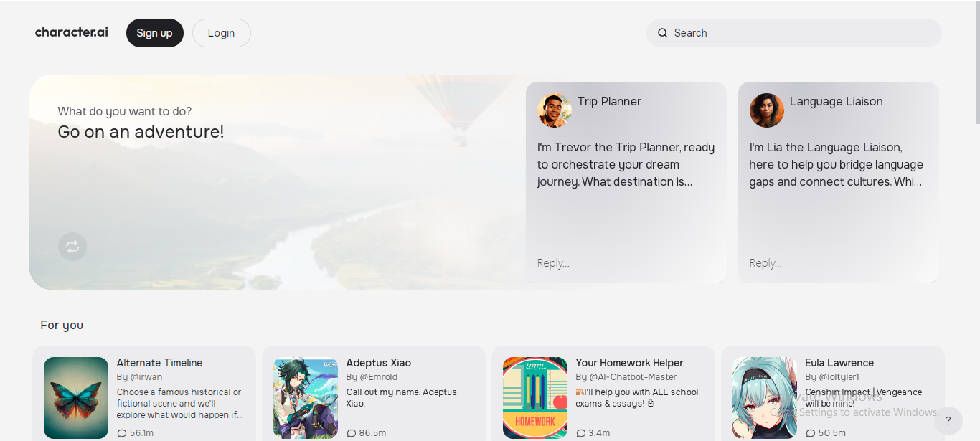The height and width of the screenshot is (441, 980).
Task: Click Choose a famous historical description
Action: [x=180, y=404]
